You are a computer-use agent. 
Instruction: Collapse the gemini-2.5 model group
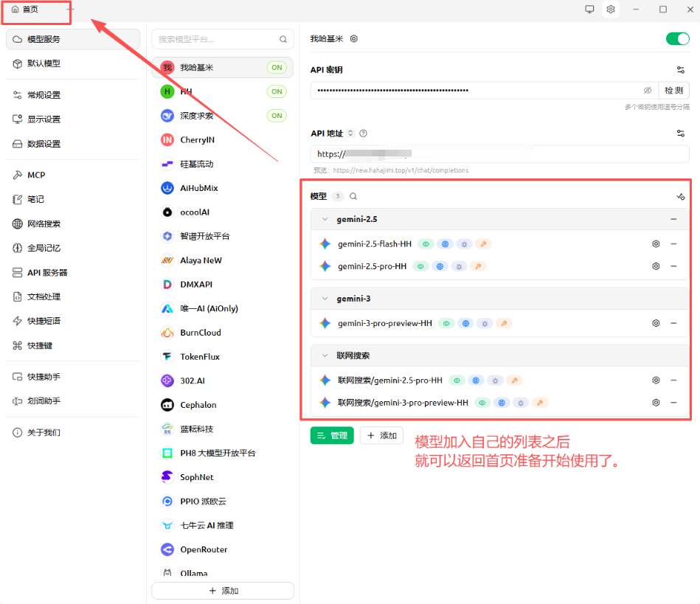click(x=325, y=220)
